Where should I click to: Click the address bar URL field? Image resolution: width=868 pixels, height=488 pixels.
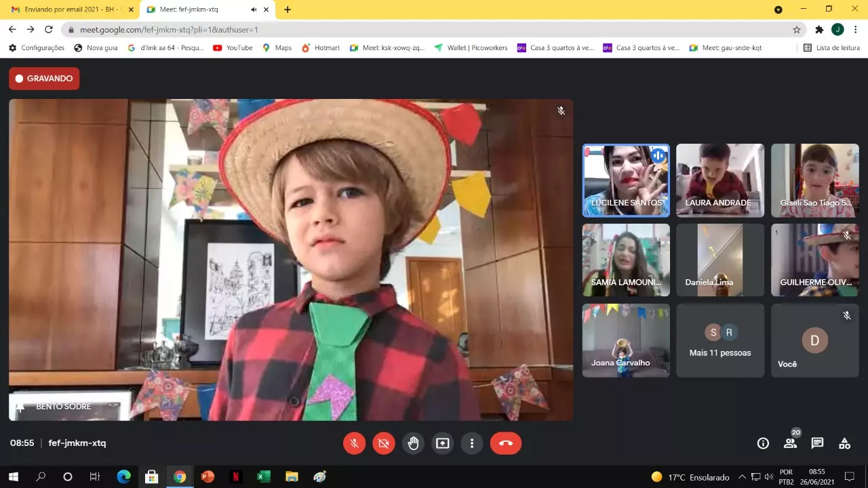434,30
